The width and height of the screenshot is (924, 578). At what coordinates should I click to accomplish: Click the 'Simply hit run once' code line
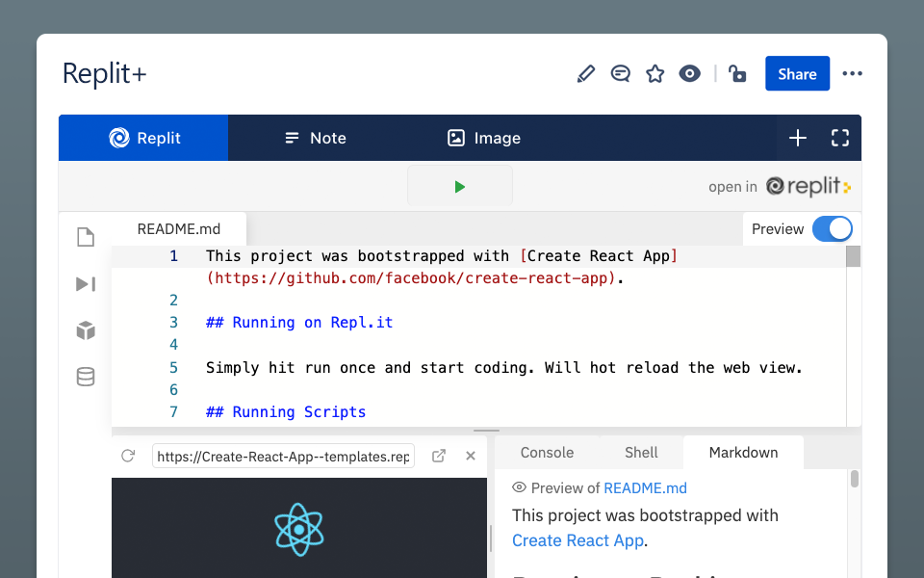point(503,368)
